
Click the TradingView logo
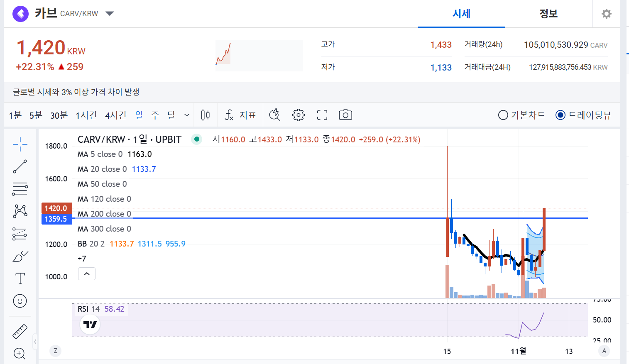[x=90, y=325]
